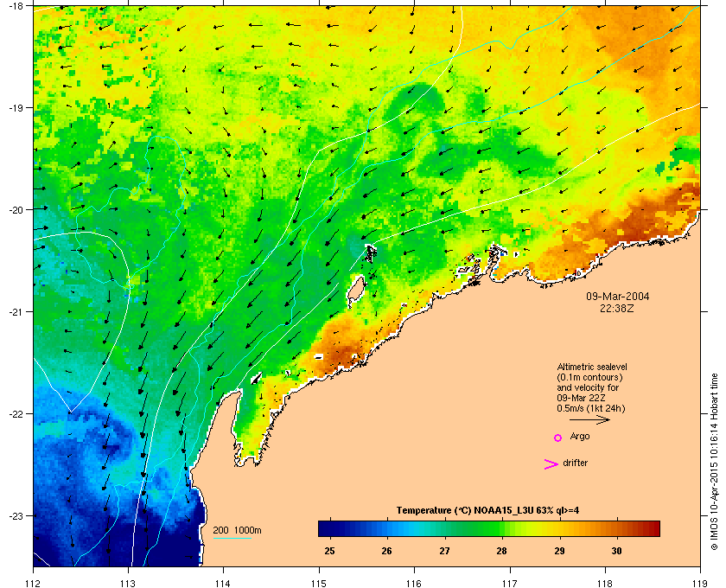Click the 0.5m/s velocity scale arrow

[x=589, y=419]
